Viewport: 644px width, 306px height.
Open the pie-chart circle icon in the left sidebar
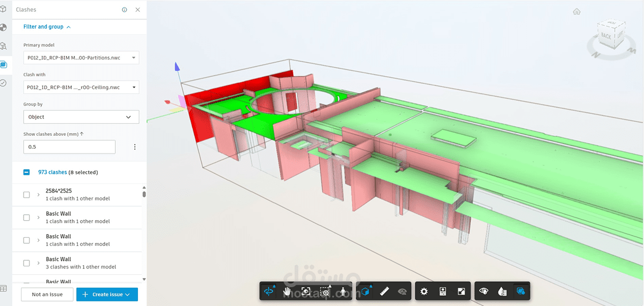(x=4, y=27)
